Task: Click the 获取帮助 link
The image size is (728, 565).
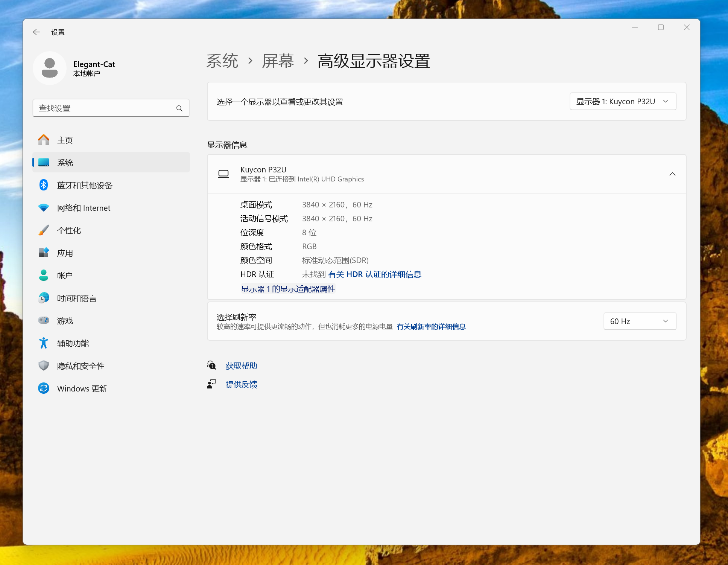Action: [x=241, y=366]
